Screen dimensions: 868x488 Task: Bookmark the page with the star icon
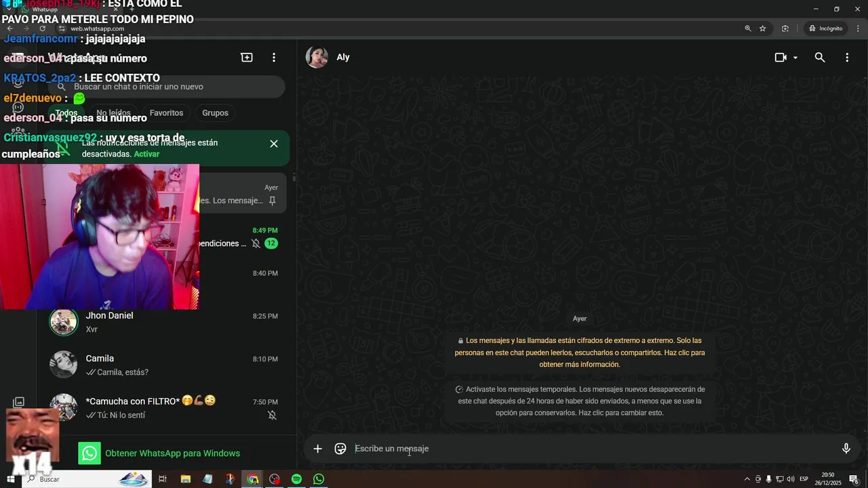coord(763,28)
